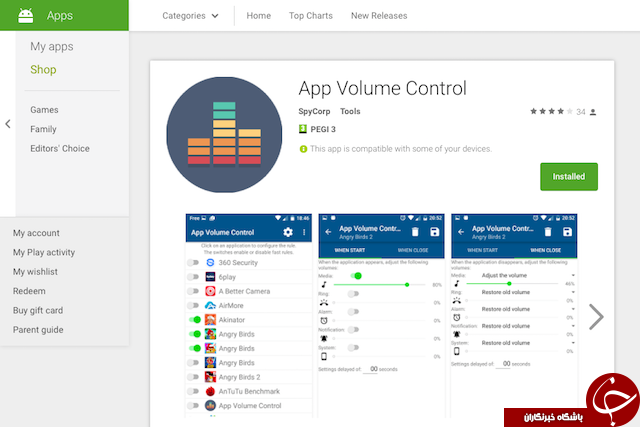Open Top Charts
This screenshot has height=427, width=640.
click(311, 16)
